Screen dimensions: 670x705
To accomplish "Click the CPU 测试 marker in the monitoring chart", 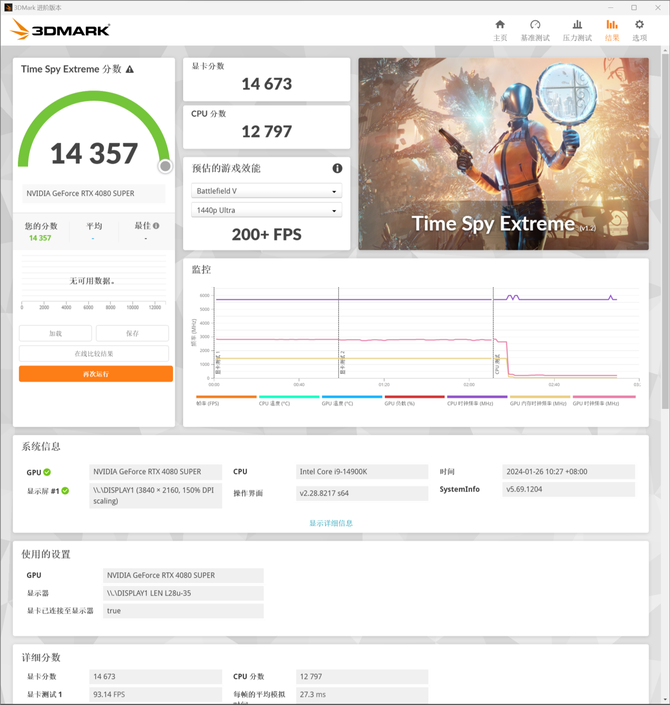I will [497, 364].
